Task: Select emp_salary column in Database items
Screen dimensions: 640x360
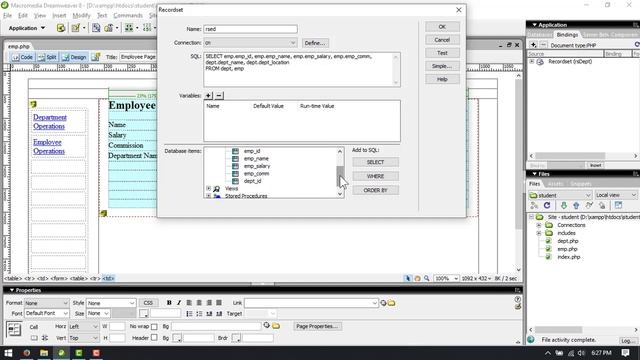Action: pos(257,166)
